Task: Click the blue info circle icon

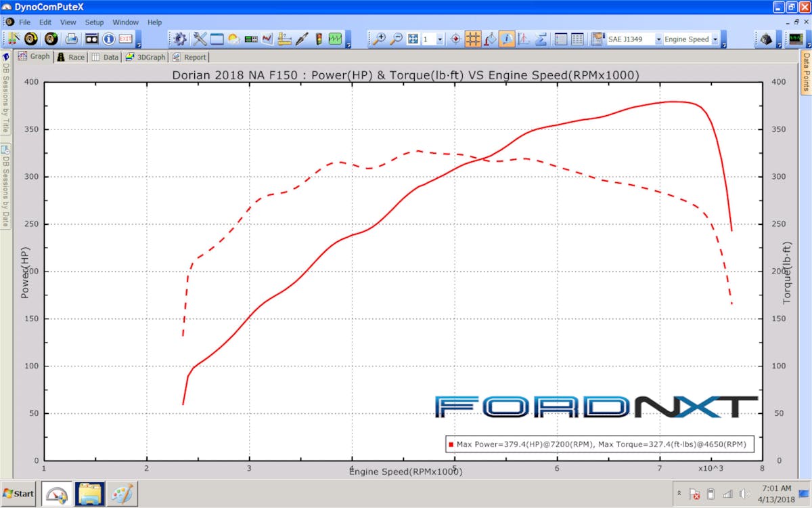Action: 108,39
